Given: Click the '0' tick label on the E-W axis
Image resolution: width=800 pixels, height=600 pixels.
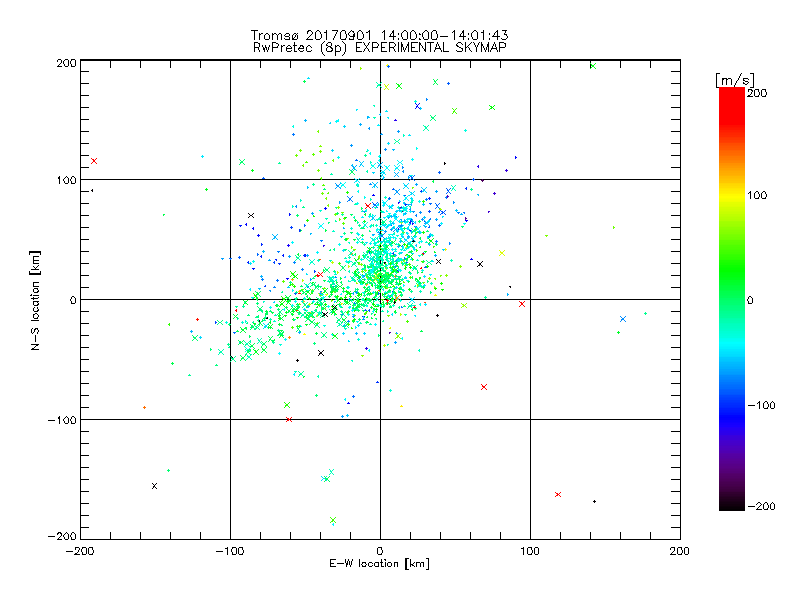Looking at the screenshot, I should 380,551.
